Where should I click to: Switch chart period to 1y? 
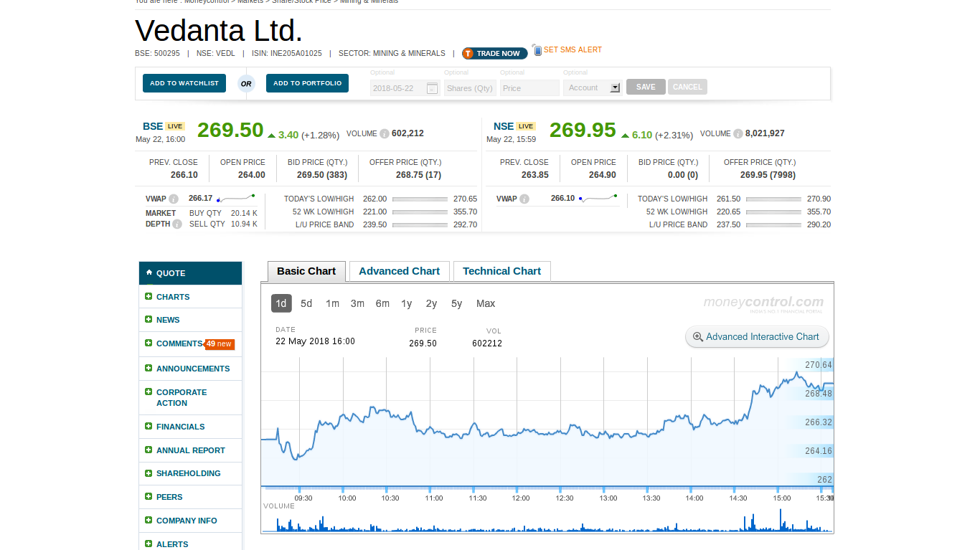[x=407, y=303]
